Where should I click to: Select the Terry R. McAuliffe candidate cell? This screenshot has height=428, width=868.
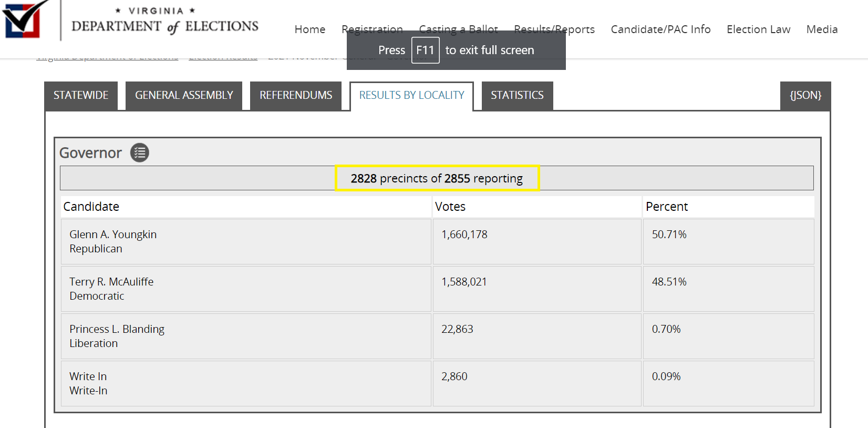pyautogui.click(x=246, y=289)
